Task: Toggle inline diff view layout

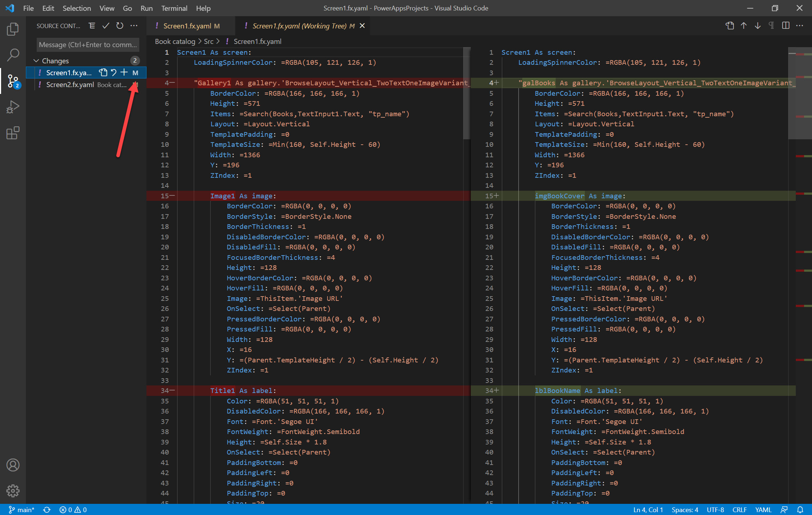Action: click(786, 26)
